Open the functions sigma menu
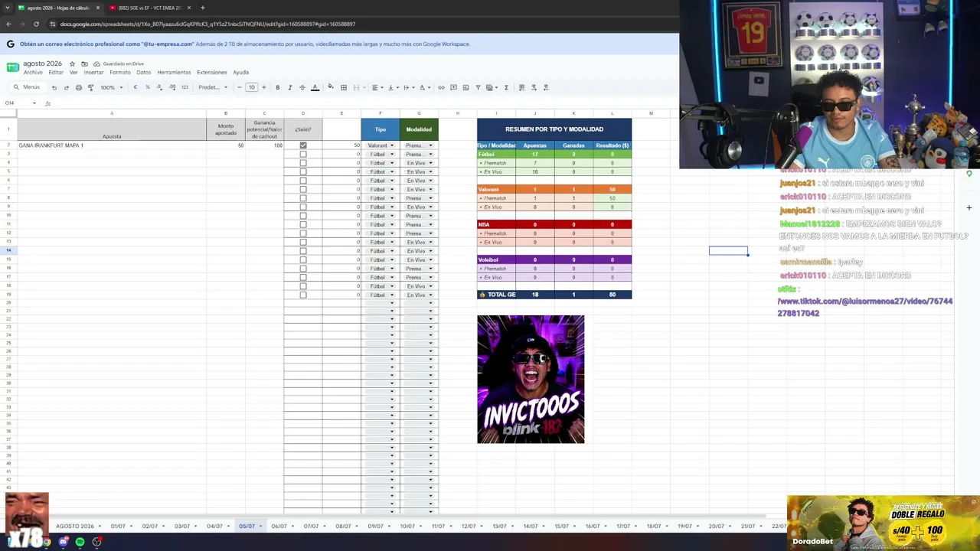The height and width of the screenshot is (551, 980). tap(506, 87)
